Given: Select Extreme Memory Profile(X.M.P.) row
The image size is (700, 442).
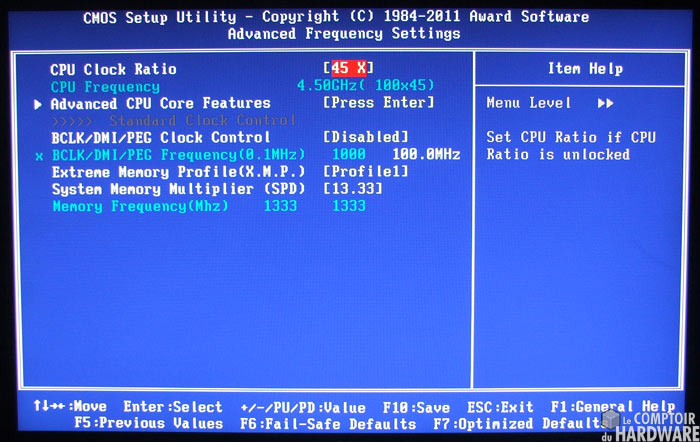Looking at the screenshot, I should 179,172.
